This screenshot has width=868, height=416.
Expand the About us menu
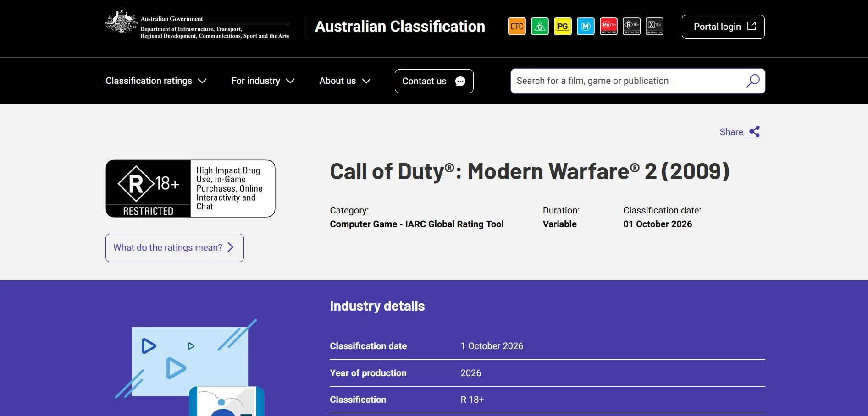pos(345,81)
